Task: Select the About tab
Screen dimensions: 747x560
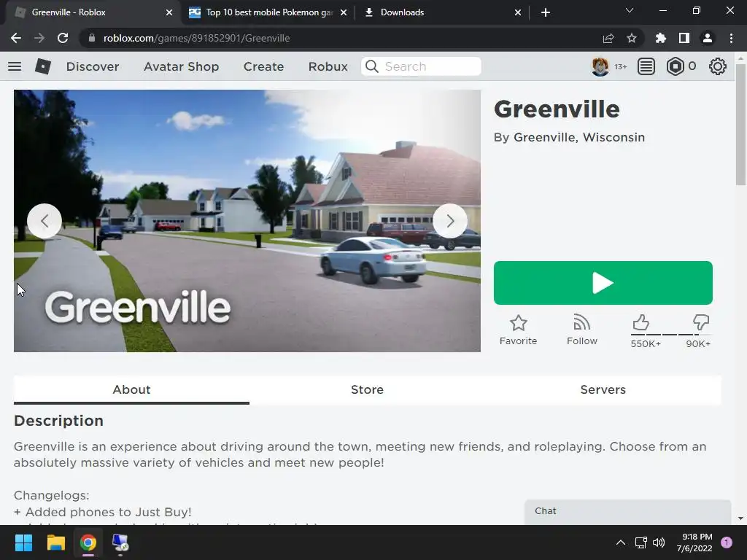Action: click(131, 389)
